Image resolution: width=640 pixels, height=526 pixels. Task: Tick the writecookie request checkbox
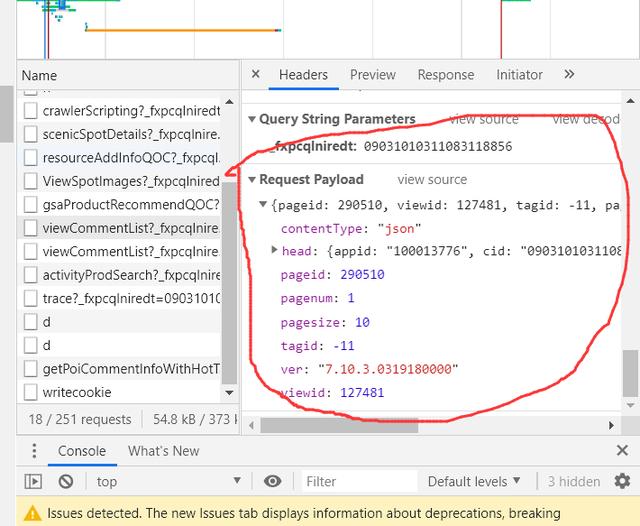pos(31,392)
